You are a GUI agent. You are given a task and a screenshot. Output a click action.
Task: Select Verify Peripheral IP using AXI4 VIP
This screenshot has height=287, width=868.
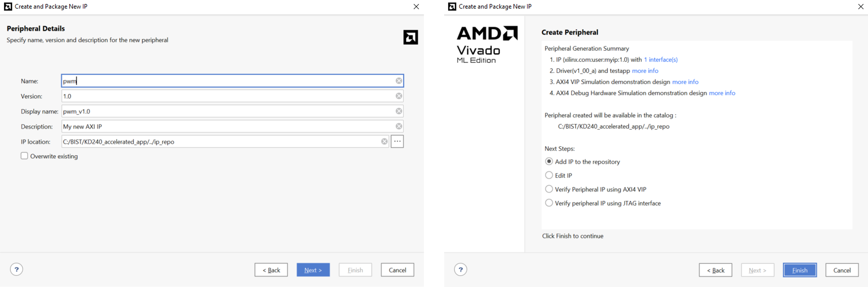click(x=549, y=189)
